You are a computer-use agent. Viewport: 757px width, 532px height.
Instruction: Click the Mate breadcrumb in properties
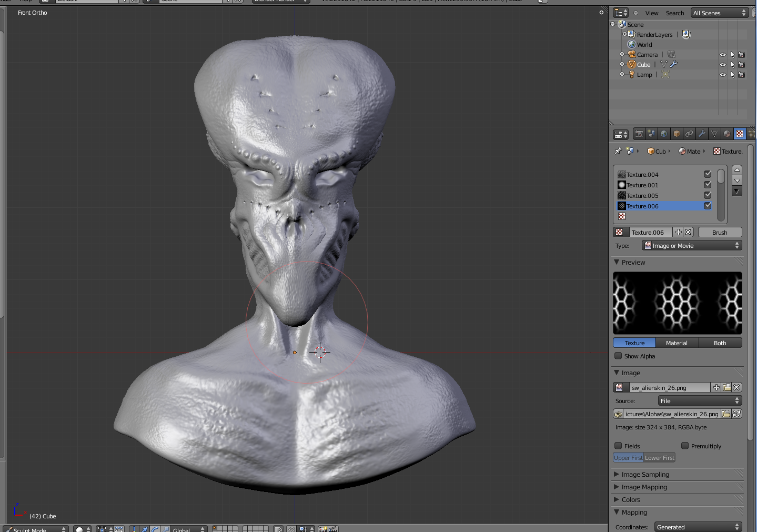point(690,151)
